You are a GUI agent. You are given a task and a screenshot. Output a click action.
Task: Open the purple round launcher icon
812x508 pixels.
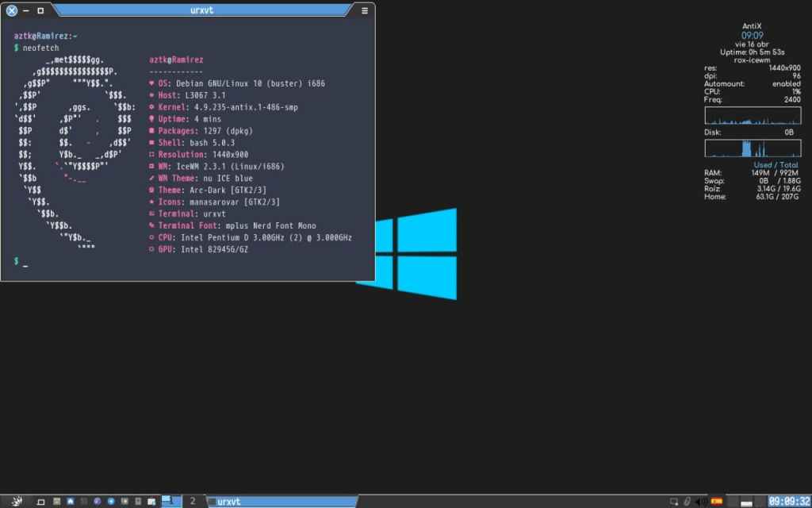97,502
